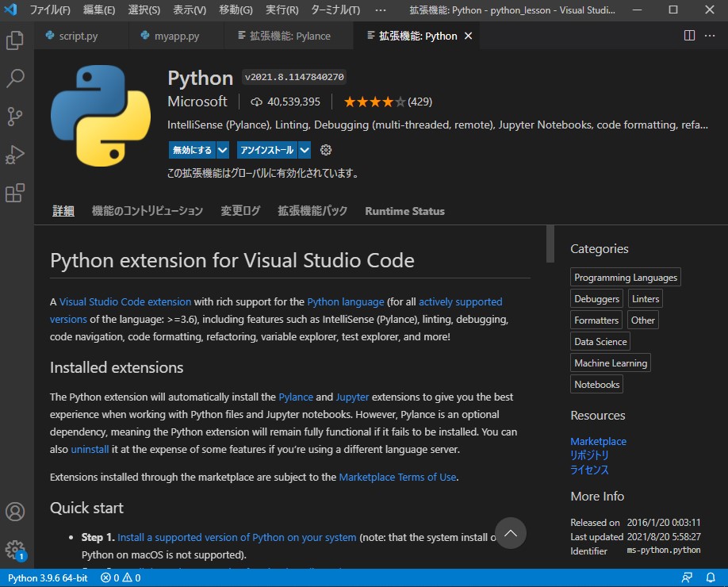Viewport: 728px width, 587px height.
Task: Click the install count cloud icon
Action: click(256, 102)
